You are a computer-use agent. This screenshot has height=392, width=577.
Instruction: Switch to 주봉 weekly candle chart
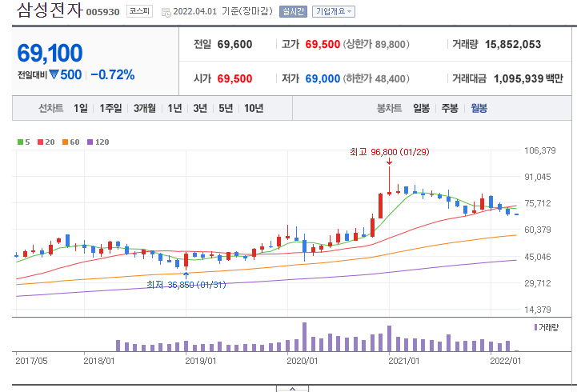(x=450, y=108)
